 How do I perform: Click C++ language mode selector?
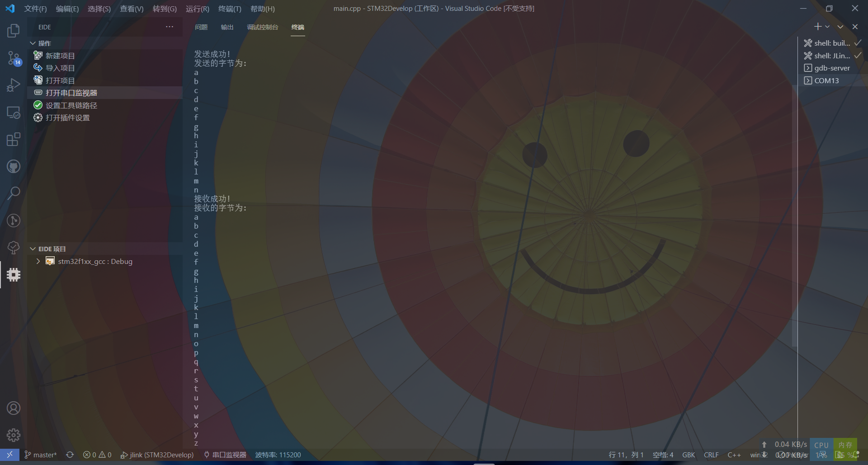point(734,455)
